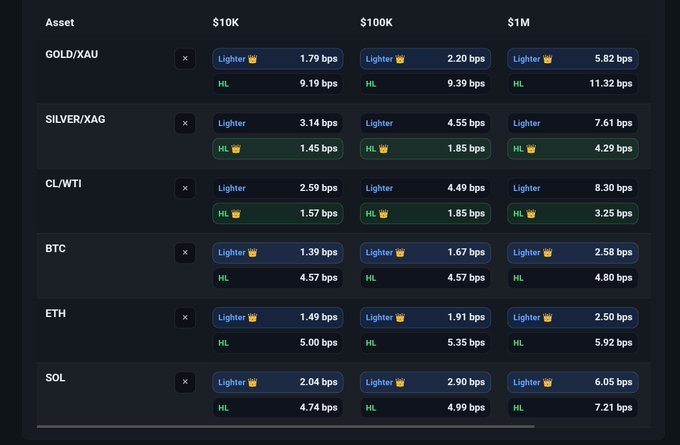Select the SOL asset name
680x445 pixels.
click(56, 378)
